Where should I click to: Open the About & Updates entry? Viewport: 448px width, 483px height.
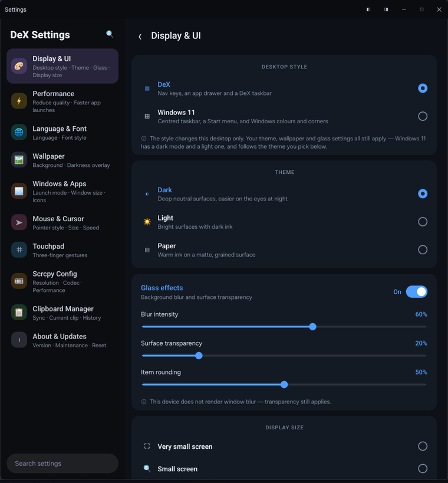tap(62, 340)
